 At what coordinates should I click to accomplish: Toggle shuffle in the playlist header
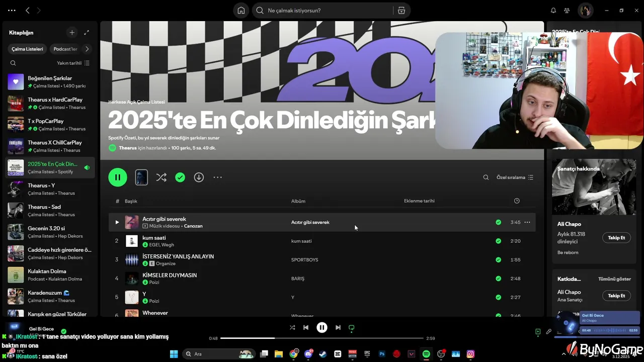(161, 177)
